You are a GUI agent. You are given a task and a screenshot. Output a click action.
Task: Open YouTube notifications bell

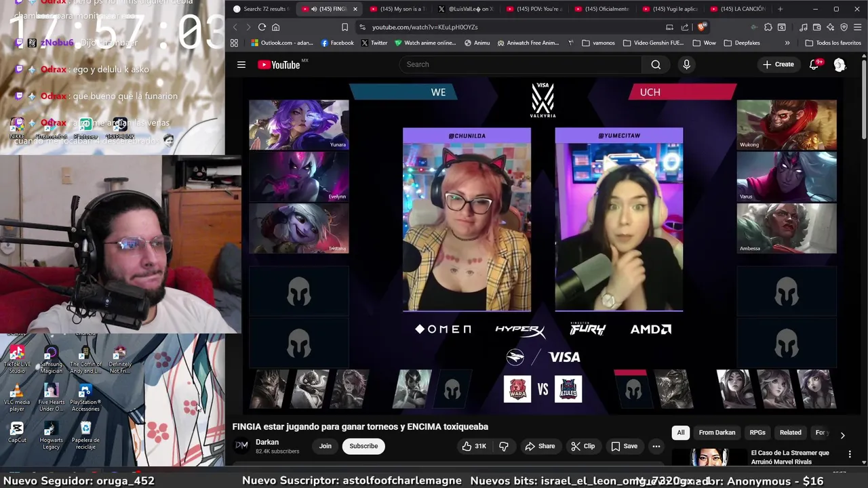pos(814,64)
